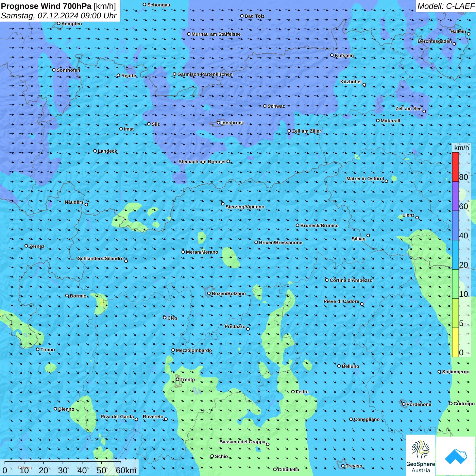Click the 'Schongau' label
This screenshot has height=476, width=476.
click(x=159, y=5)
